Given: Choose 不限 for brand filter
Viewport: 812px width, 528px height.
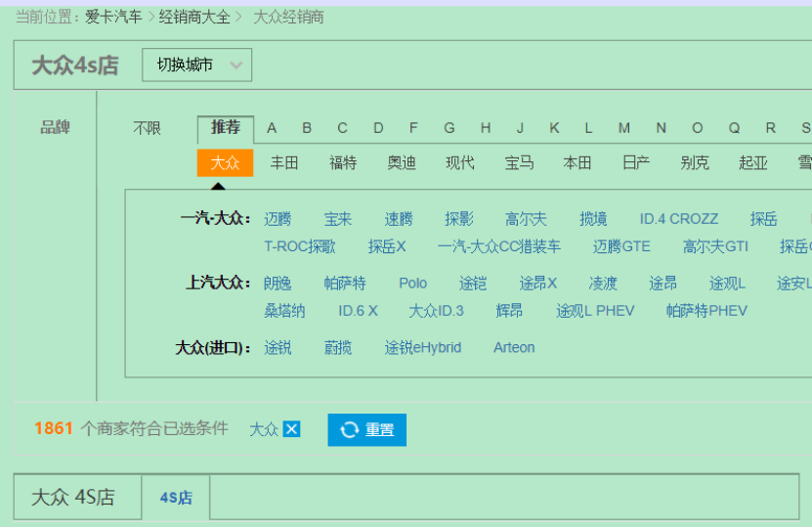Looking at the screenshot, I should (x=148, y=128).
